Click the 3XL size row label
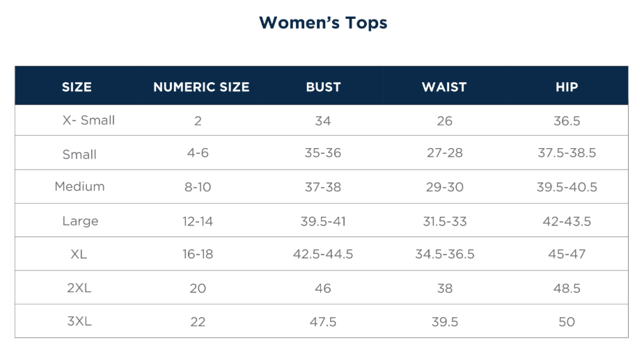The image size is (644, 352). click(x=79, y=321)
